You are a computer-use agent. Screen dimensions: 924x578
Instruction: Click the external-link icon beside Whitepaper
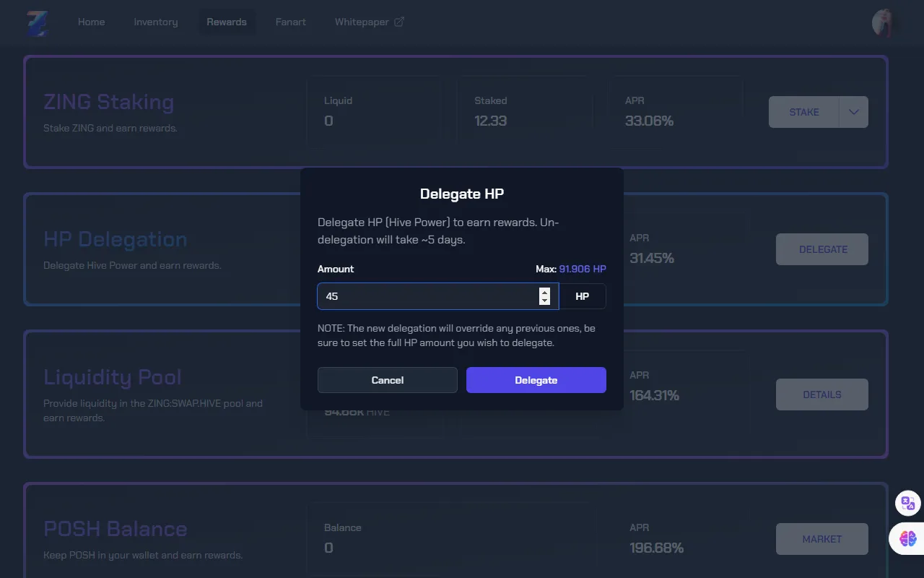pyautogui.click(x=398, y=22)
